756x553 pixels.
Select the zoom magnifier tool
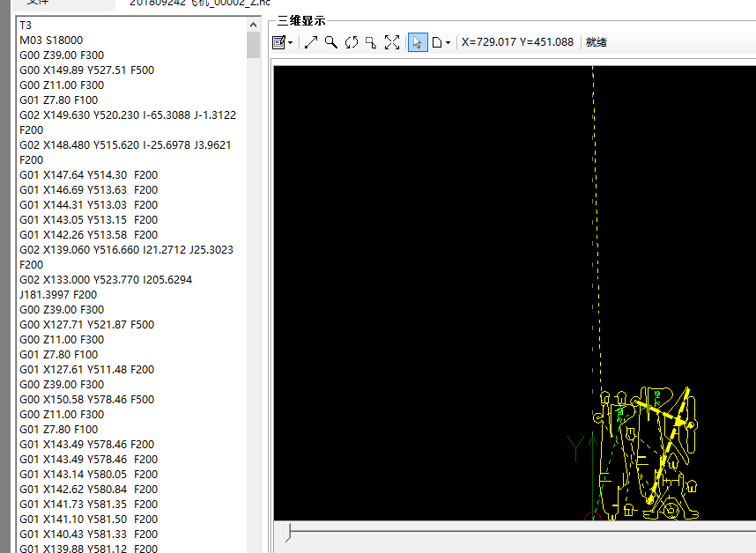click(x=330, y=41)
